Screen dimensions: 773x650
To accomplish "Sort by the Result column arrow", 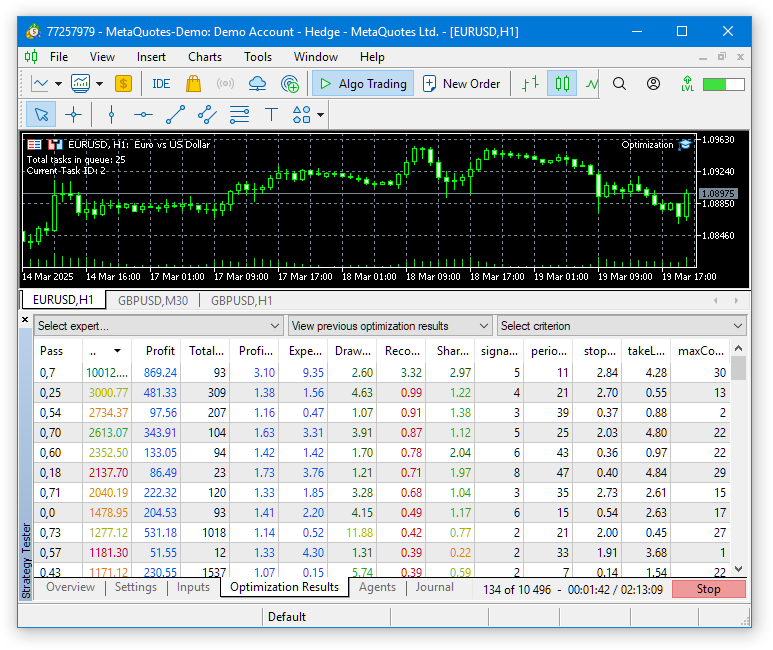I will 117,351.
